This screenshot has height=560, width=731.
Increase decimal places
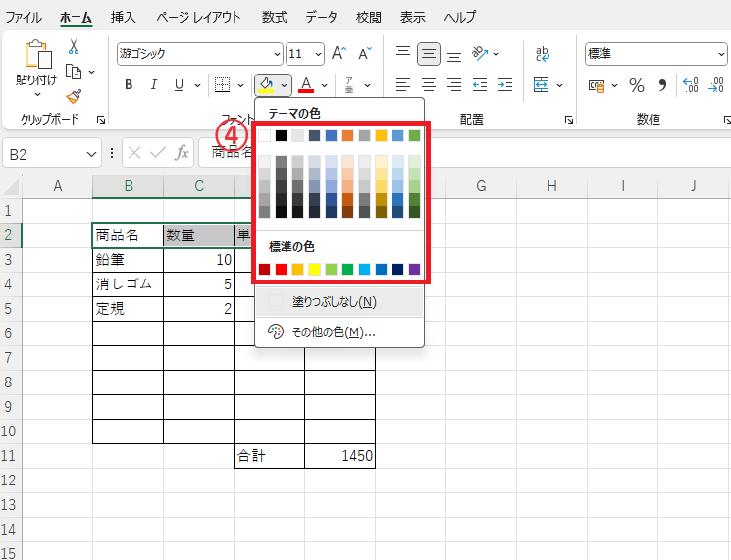click(691, 85)
